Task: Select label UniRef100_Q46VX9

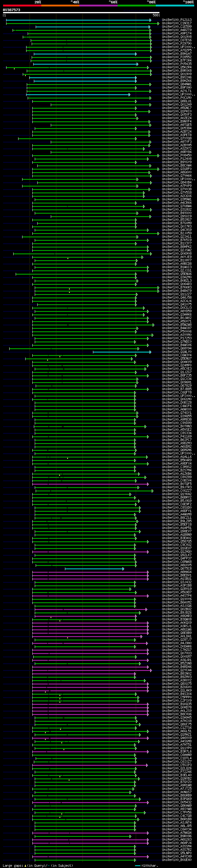Action: click(177, 738)
